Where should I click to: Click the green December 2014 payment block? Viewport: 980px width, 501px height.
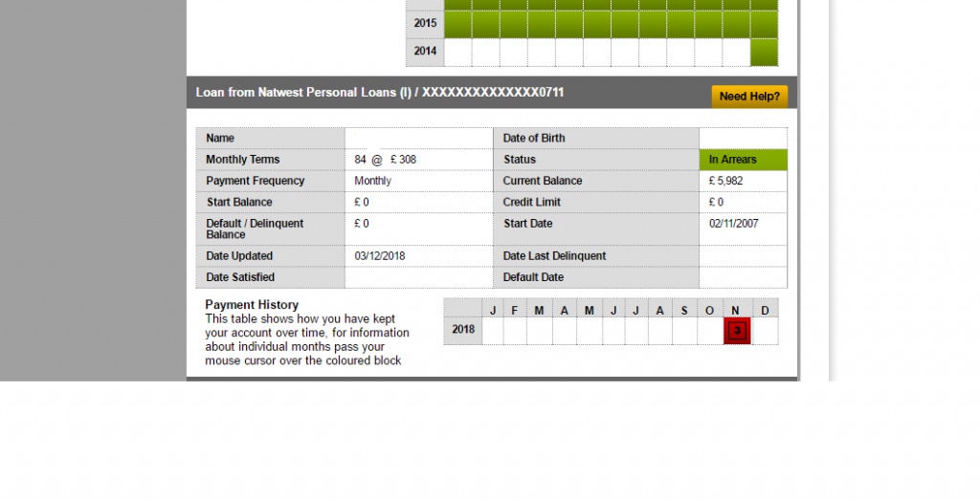point(764,52)
